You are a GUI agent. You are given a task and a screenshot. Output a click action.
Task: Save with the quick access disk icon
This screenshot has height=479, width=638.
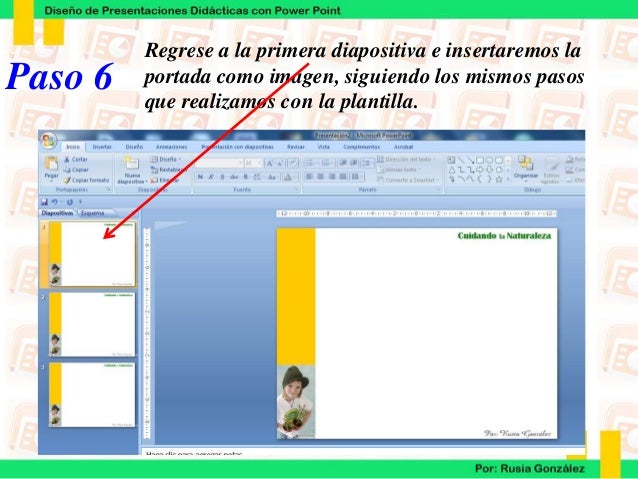click(44, 202)
